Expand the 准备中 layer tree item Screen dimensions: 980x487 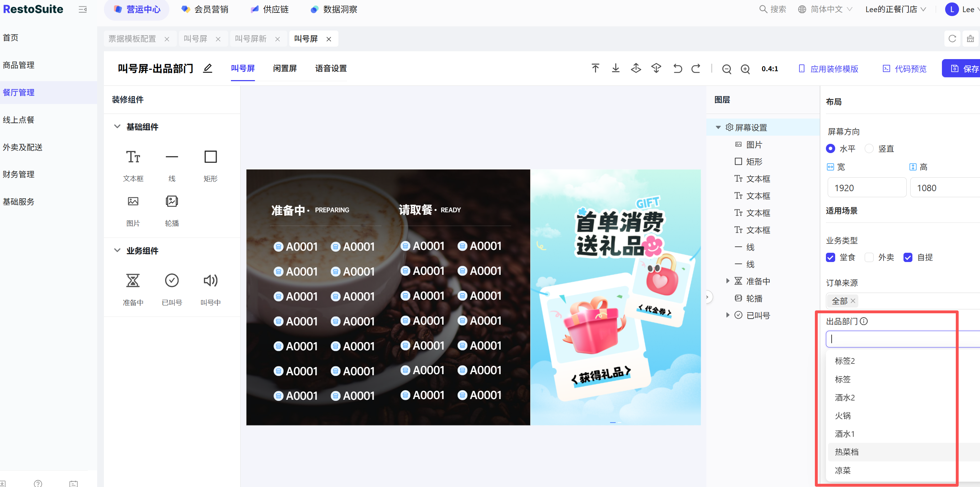(727, 281)
